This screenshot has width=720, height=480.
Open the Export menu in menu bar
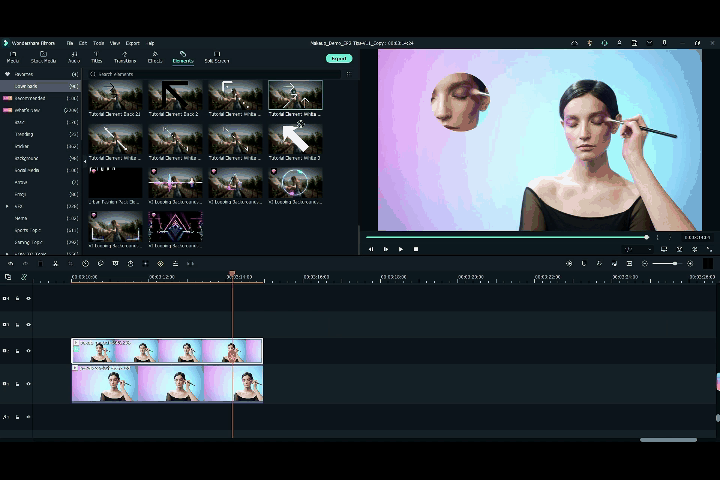[x=132, y=43]
